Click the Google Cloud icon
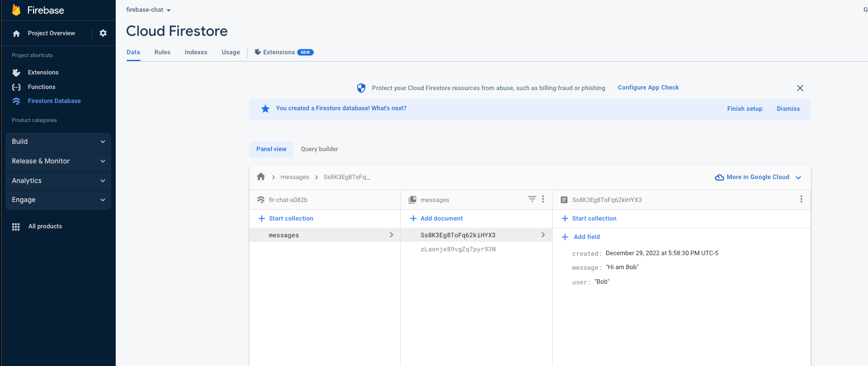The width and height of the screenshot is (868, 366). point(720,177)
